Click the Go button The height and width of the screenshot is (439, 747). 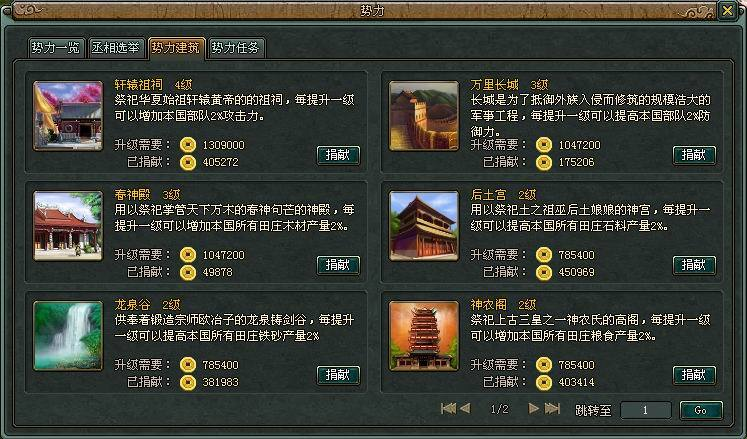[701, 410]
